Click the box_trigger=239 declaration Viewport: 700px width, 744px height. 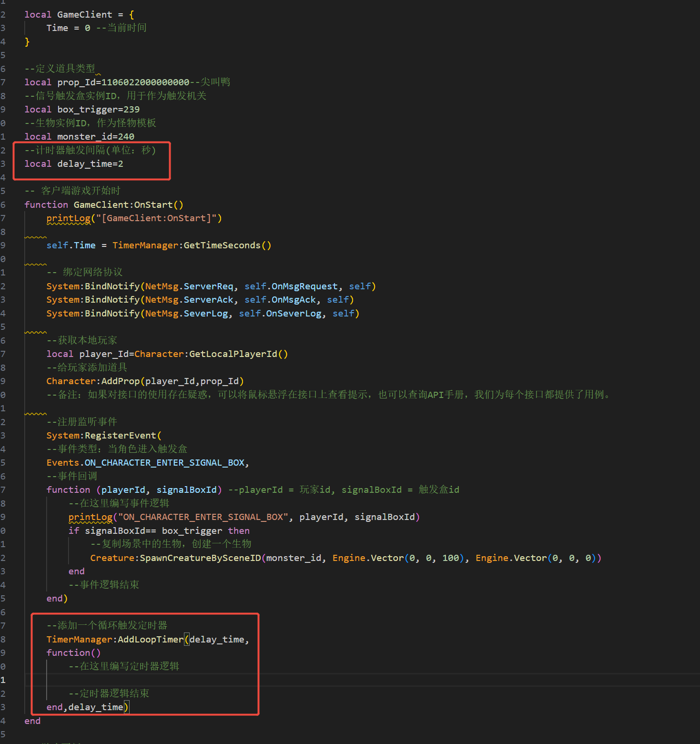98,110
